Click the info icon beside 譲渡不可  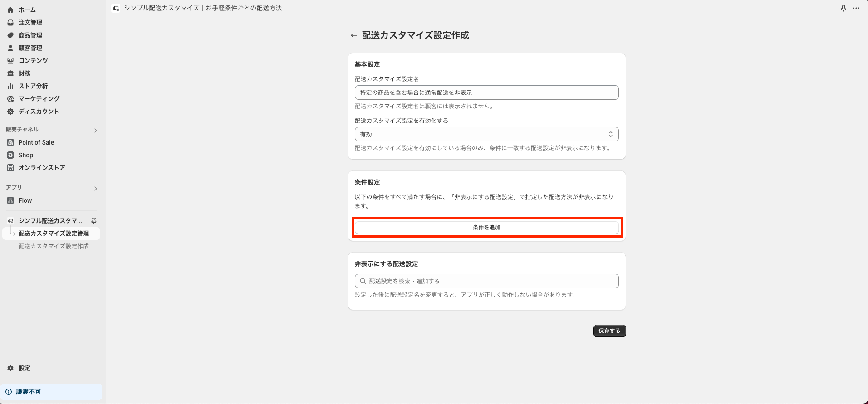[9, 392]
